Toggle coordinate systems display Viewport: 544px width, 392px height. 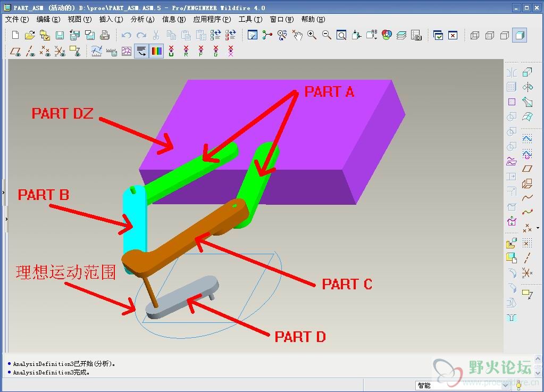pos(60,52)
